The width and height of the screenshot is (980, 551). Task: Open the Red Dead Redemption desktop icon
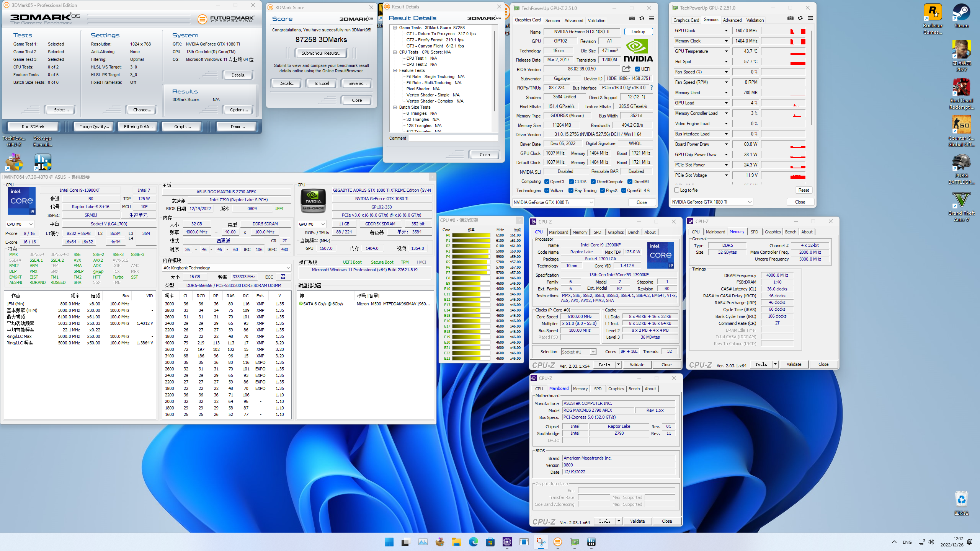pyautogui.click(x=961, y=94)
